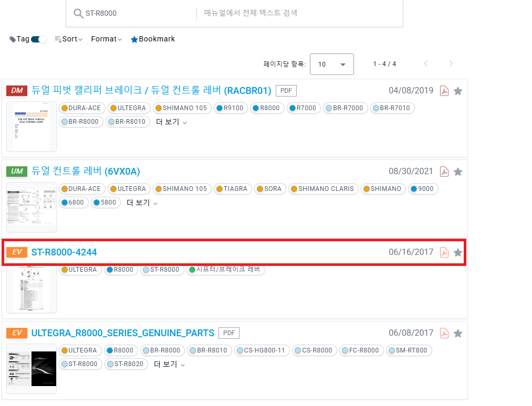This screenshot has width=532, height=406.
Task: Click the 1 - 4 / 4 result count
Action: pyautogui.click(x=384, y=63)
